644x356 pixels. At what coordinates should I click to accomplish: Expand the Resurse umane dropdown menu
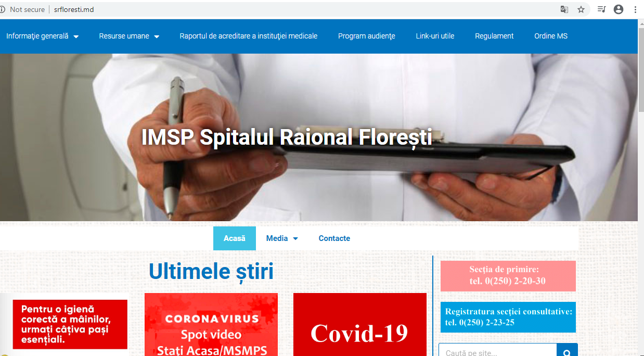(x=129, y=36)
